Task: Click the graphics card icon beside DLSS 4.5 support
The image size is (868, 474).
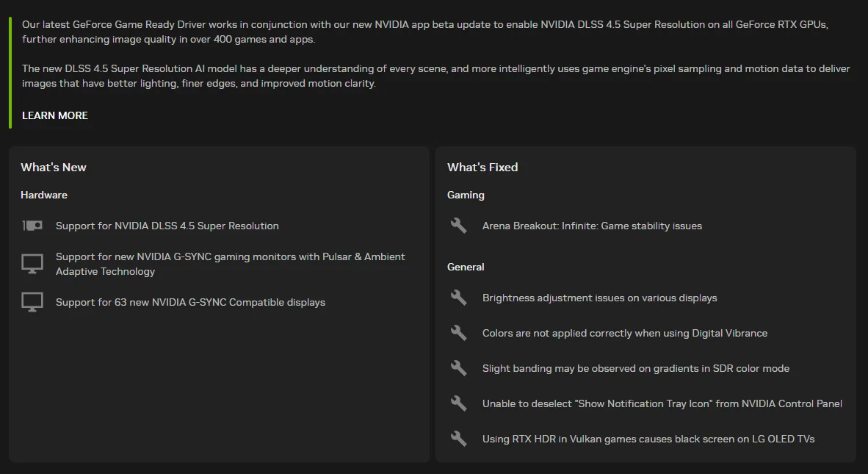Action: point(32,226)
